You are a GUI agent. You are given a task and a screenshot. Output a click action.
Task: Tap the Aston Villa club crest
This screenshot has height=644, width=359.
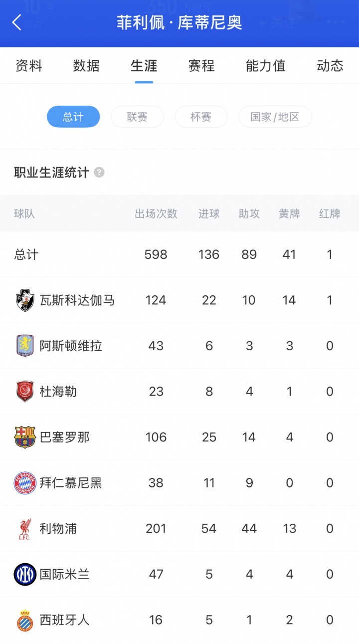coord(25,346)
